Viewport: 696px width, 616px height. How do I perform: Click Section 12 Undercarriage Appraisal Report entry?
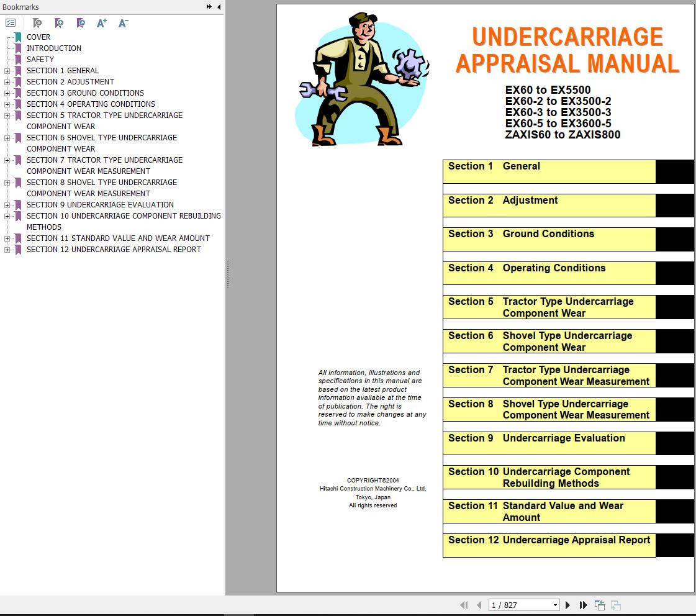549,545
